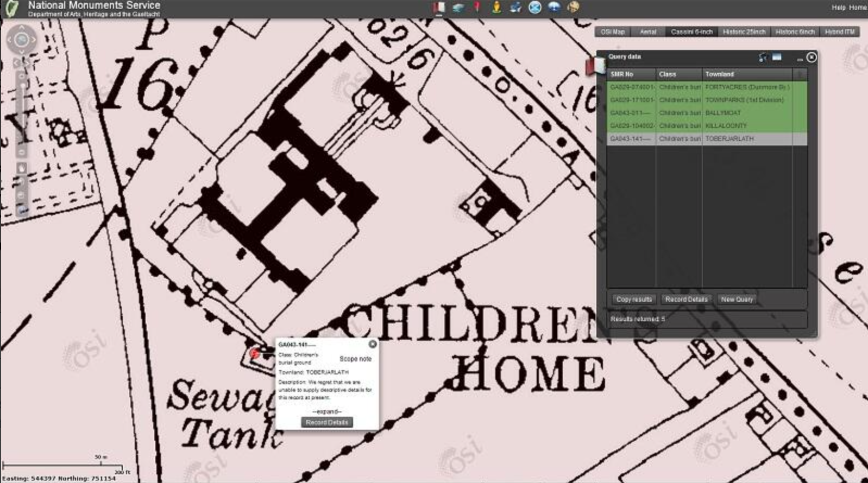This screenshot has width=868, height=483.
Task: Click the query data book icon in toolbar
Action: click(x=439, y=7)
